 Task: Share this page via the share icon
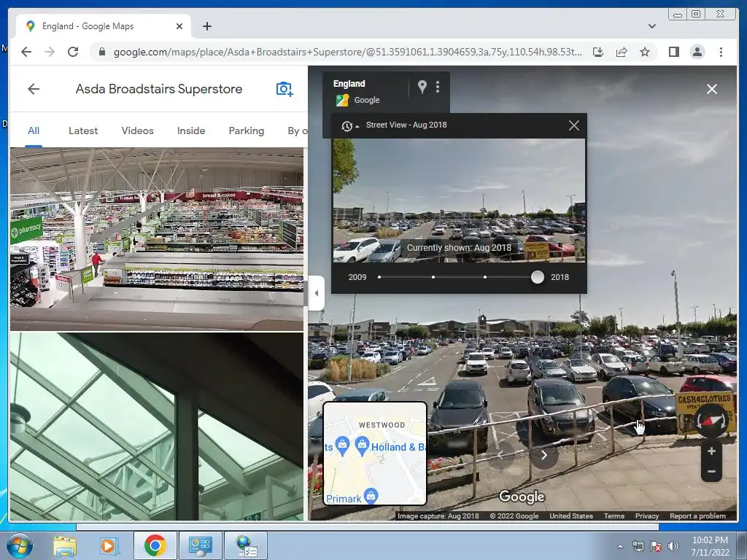point(622,52)
